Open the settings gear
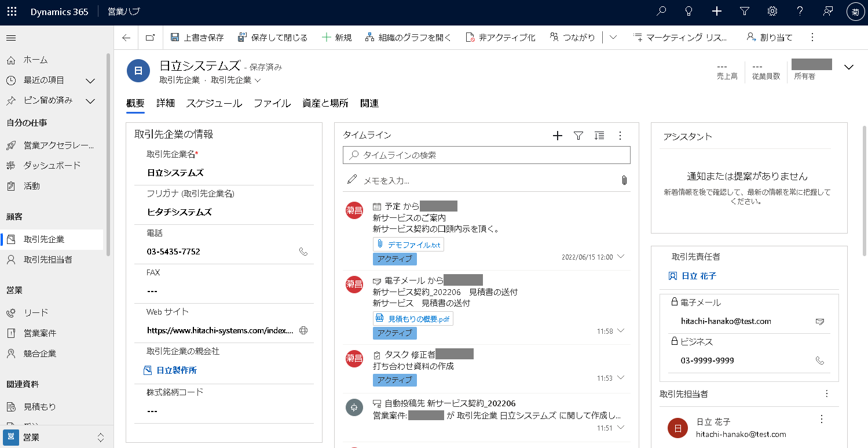 coord(772,11)
